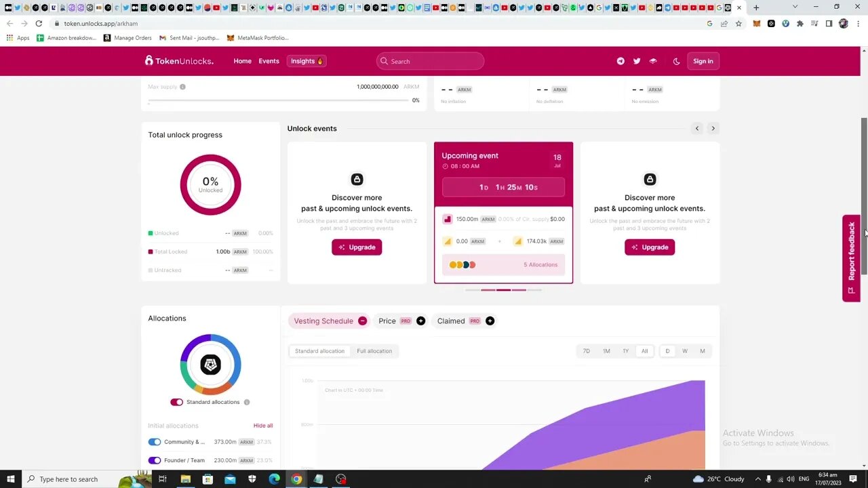Open MetaMask Portfolio bookmark
The height and width of the screenshot is (488, 868).
click(258, 38)
